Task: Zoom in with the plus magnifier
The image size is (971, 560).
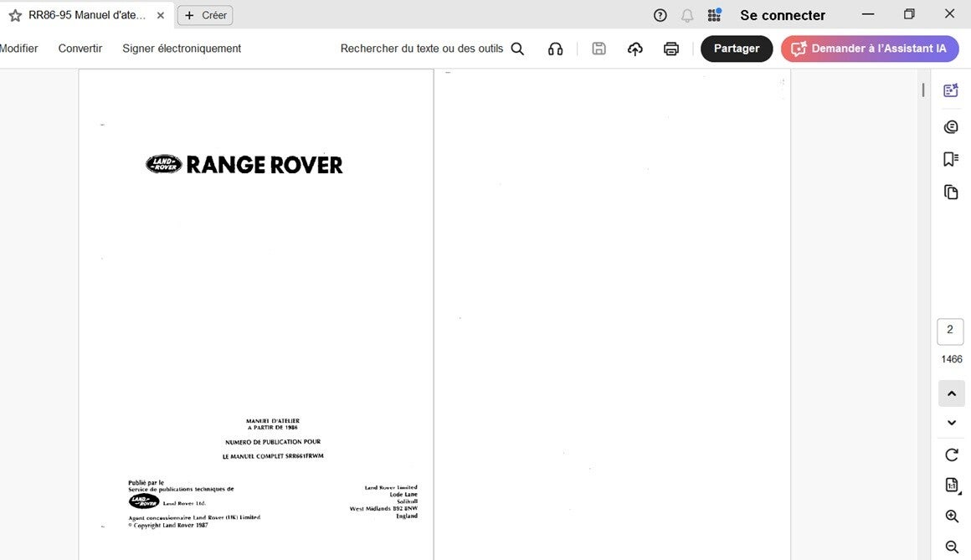Action: [x=952, y=516]
